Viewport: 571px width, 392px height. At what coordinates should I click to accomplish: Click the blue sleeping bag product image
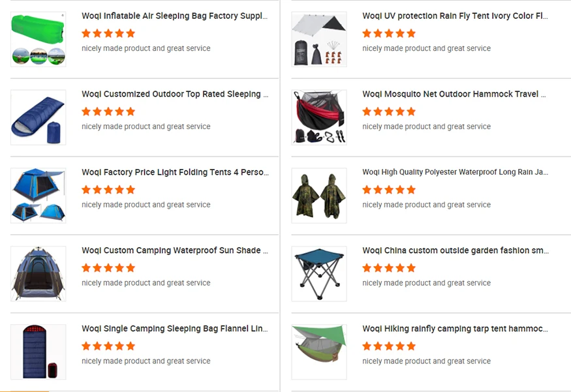[39, 117]
